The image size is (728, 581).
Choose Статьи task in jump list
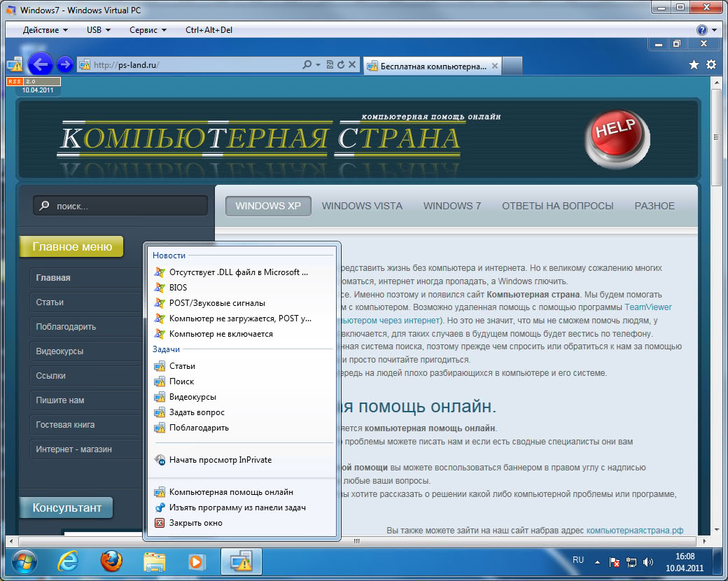tap(241, 366)
